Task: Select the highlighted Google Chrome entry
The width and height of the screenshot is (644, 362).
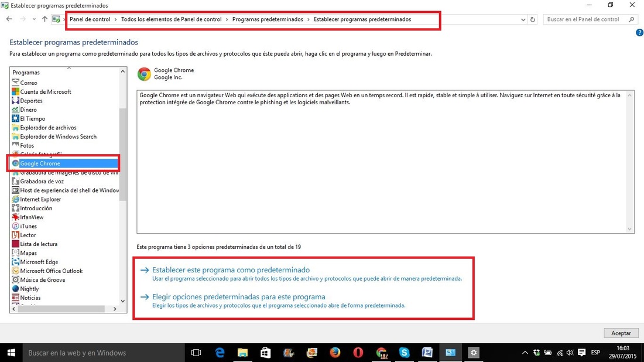Action: click(65, 163)
